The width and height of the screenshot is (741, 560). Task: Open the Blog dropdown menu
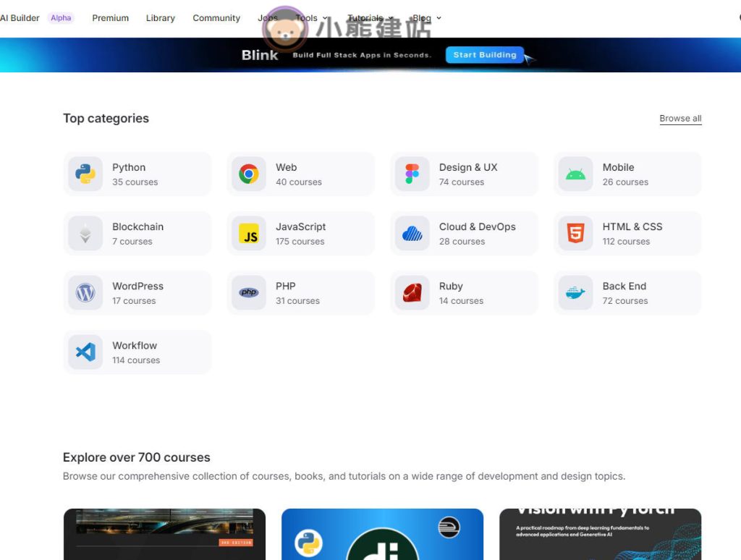[426, 18]
